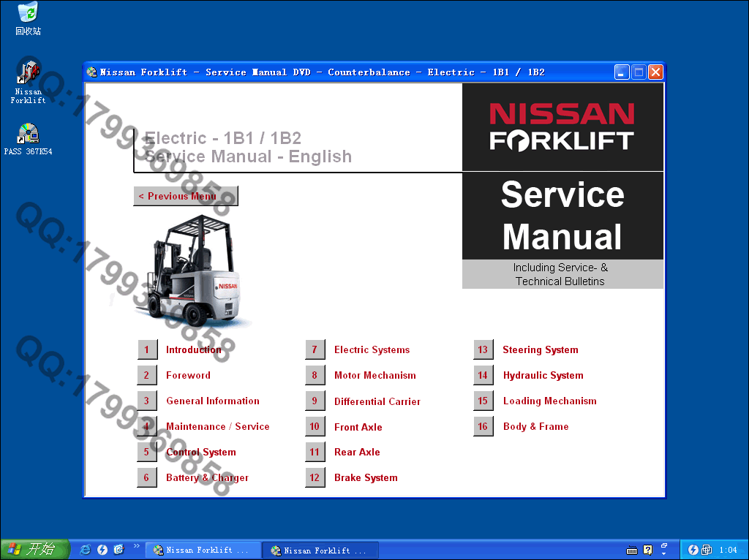Open the Recycle Bin desktop icon
Screen dimensions: 749x560
point(28,13)
